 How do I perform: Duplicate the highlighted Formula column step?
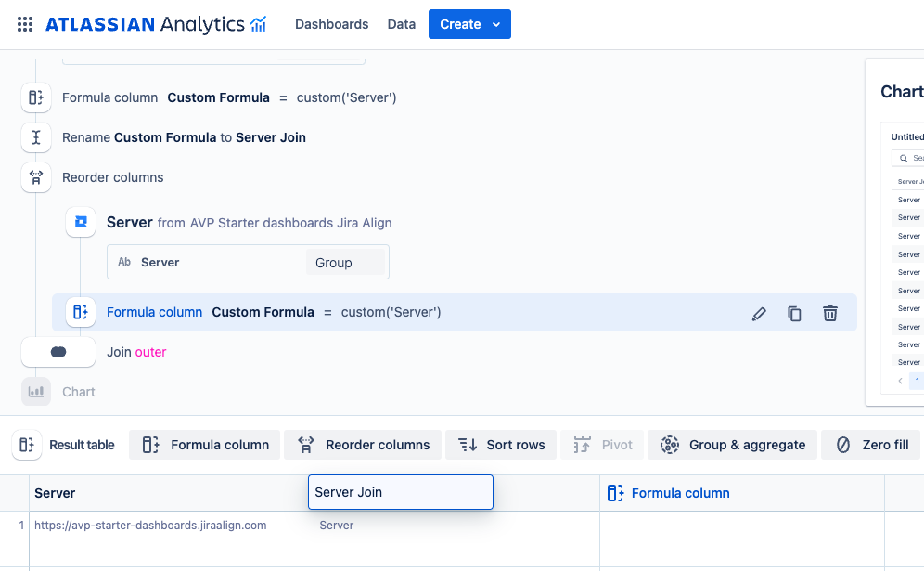pyautogui.click(x=794, y=313)
